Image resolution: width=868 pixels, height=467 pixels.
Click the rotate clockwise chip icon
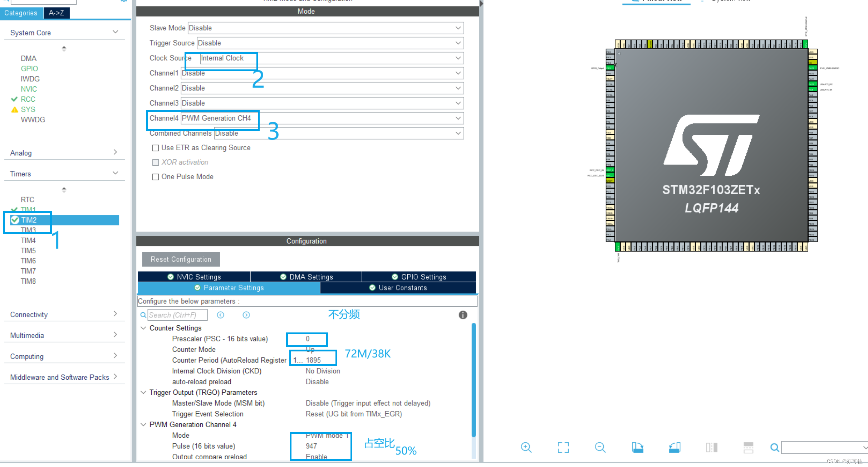tap(637, 447)
